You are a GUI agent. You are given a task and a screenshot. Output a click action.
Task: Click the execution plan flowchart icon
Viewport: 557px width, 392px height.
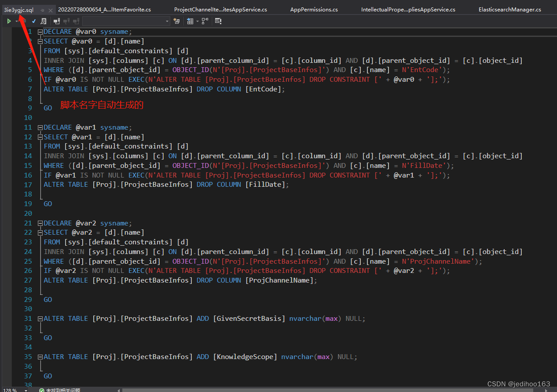coord(204,21)
